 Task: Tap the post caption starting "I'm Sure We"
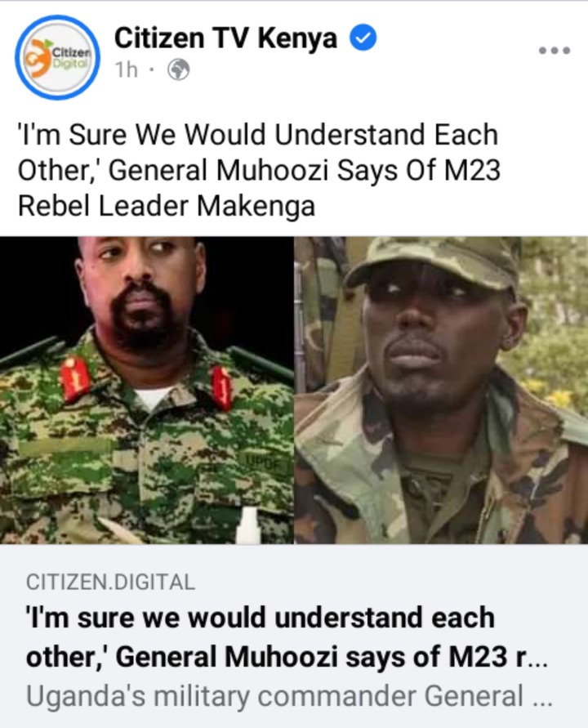point(259,170)
